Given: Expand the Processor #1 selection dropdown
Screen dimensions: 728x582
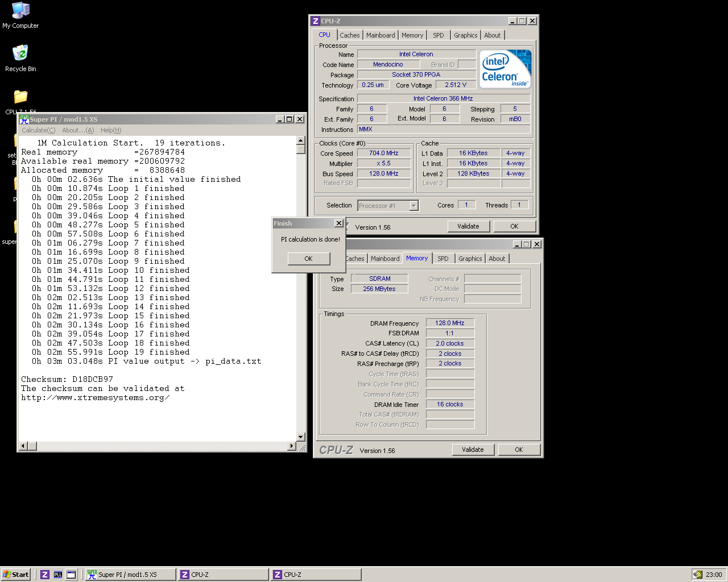Looking at the screenshot, I should tap(413, 206).
